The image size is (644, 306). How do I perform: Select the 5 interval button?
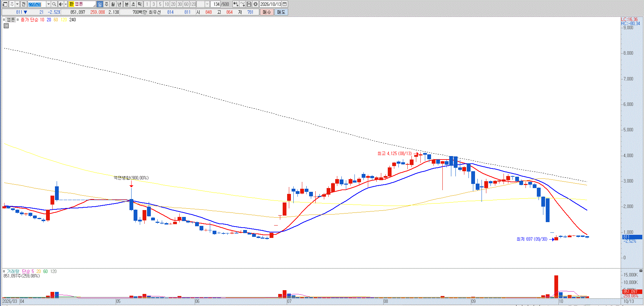pyautogui.click(x=160, y=4)
